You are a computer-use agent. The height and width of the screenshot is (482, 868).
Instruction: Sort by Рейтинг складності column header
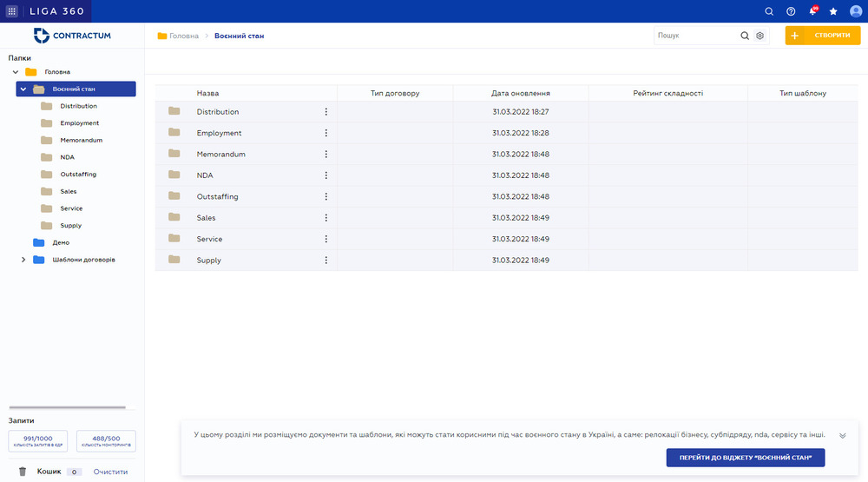coord(668,93)
